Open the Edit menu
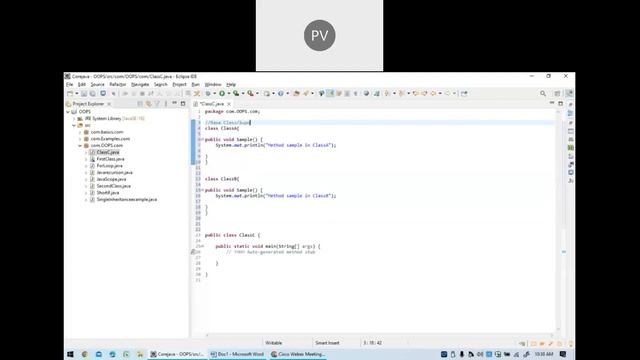 point(82,84)
